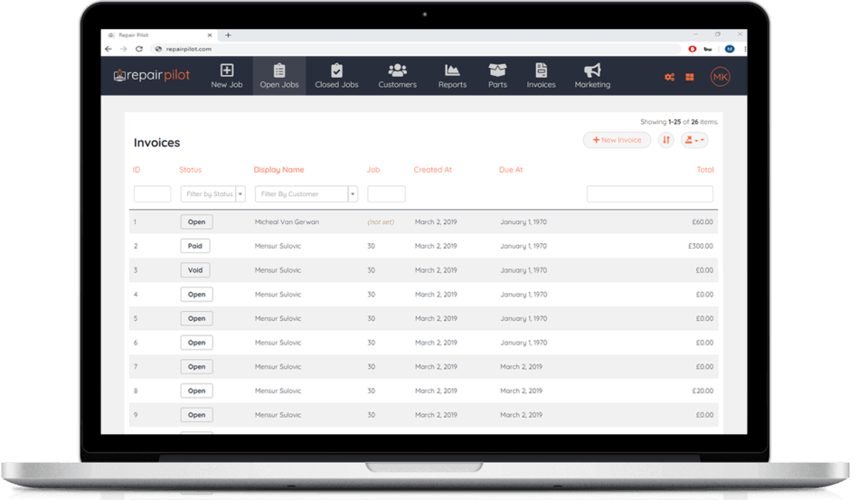
Task: Click the repairpilot.com address bar
Action: click(x=415, y=49)
